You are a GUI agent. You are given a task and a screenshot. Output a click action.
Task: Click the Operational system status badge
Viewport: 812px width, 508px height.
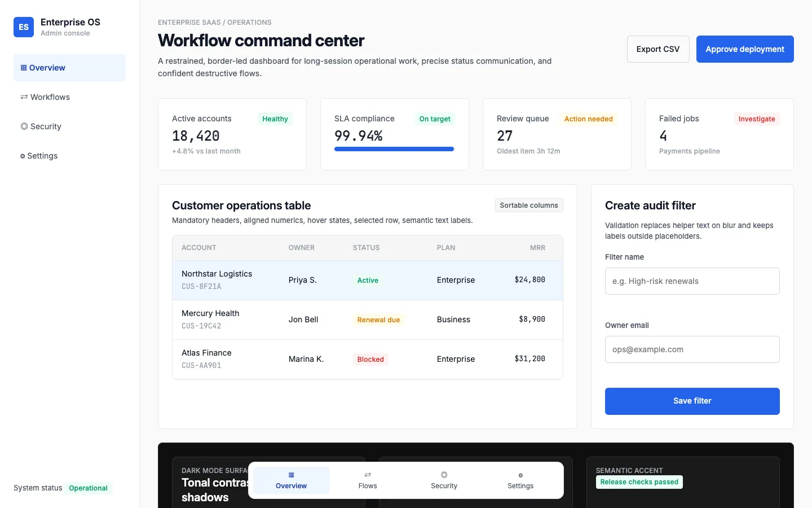88,488
